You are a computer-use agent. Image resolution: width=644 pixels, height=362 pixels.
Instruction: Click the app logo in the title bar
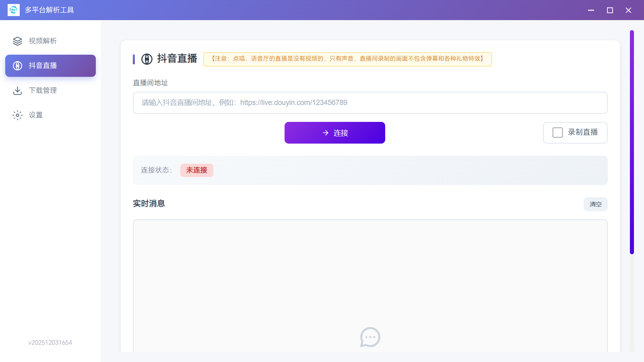[x=13, y=10]
